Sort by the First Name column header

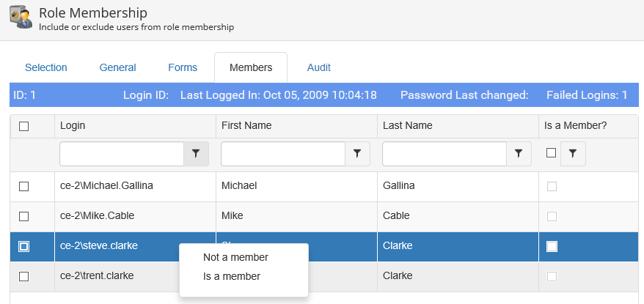pyautogui.click(x=246, y=125)
